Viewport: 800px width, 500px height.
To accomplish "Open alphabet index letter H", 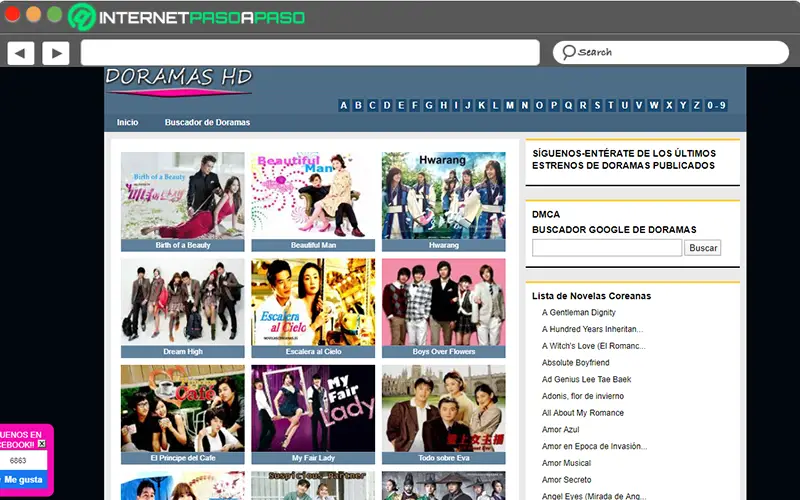I will pyautogui.click(x=443, y=106).
